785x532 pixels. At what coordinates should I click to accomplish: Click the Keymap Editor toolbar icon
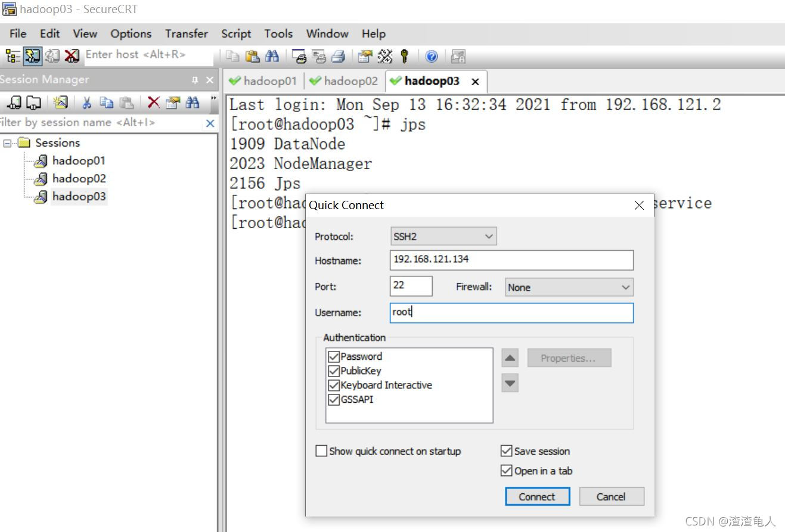click(385, 56)
